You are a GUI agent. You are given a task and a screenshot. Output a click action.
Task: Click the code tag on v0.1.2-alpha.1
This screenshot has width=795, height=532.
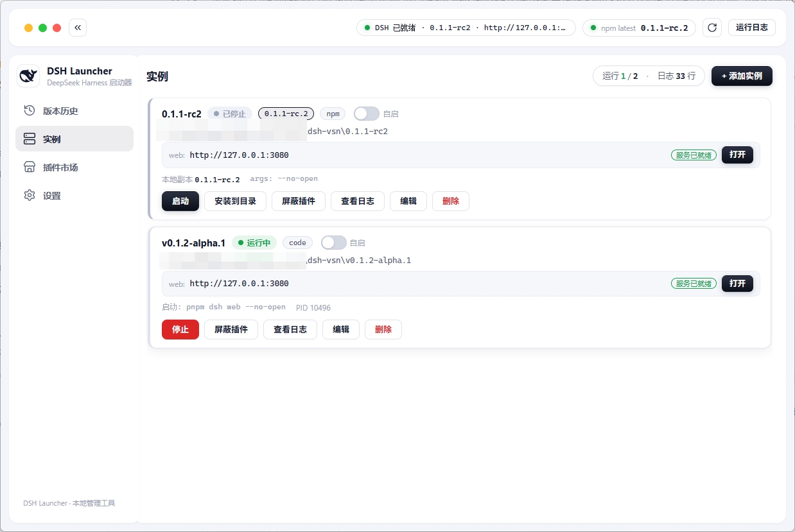297,243
